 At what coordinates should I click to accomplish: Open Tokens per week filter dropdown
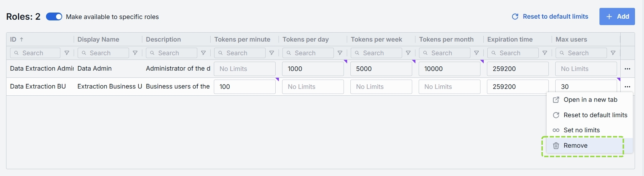click(x=408, y=53)
